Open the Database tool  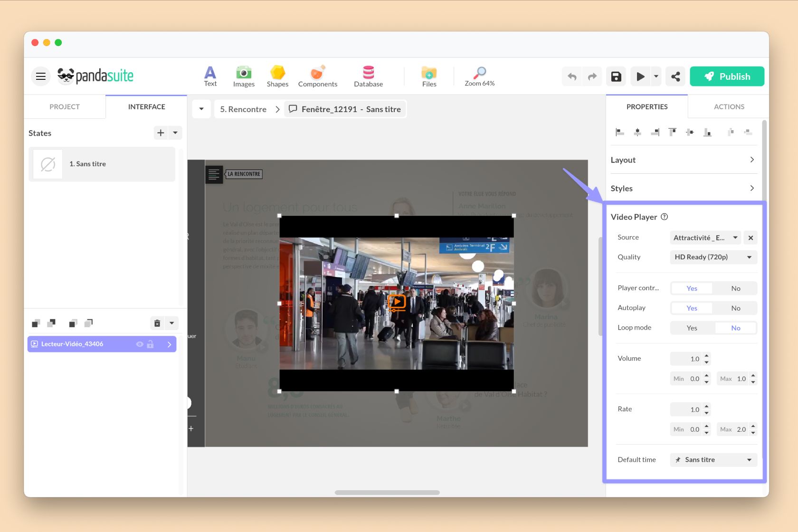[x=368, y=76]
